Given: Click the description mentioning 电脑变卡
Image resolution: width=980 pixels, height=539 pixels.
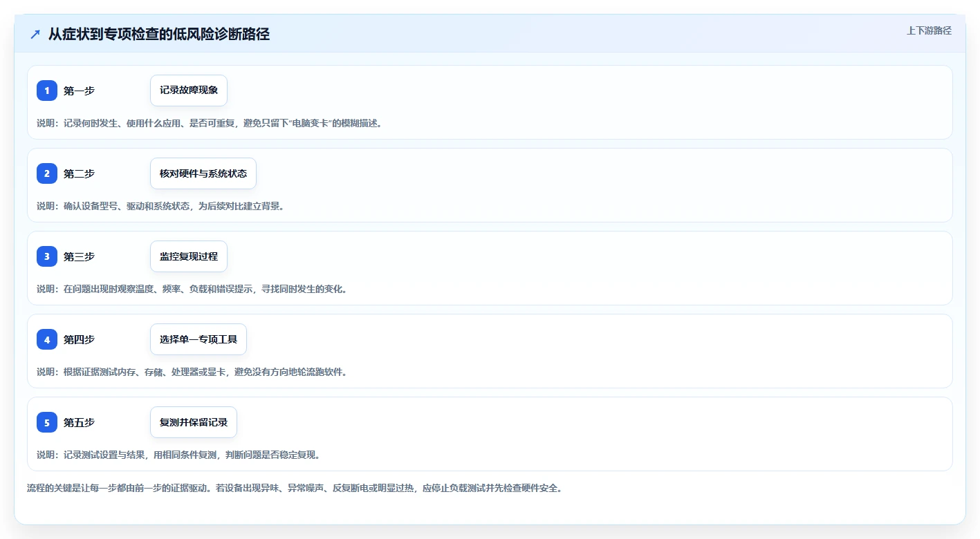Looking at the screenshot, I should pyautogui.click(x=210, y=123).
